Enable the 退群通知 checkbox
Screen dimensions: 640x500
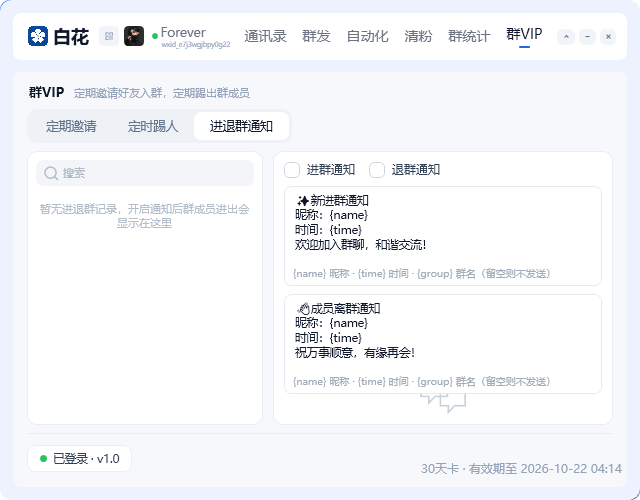tap(377, 170)
